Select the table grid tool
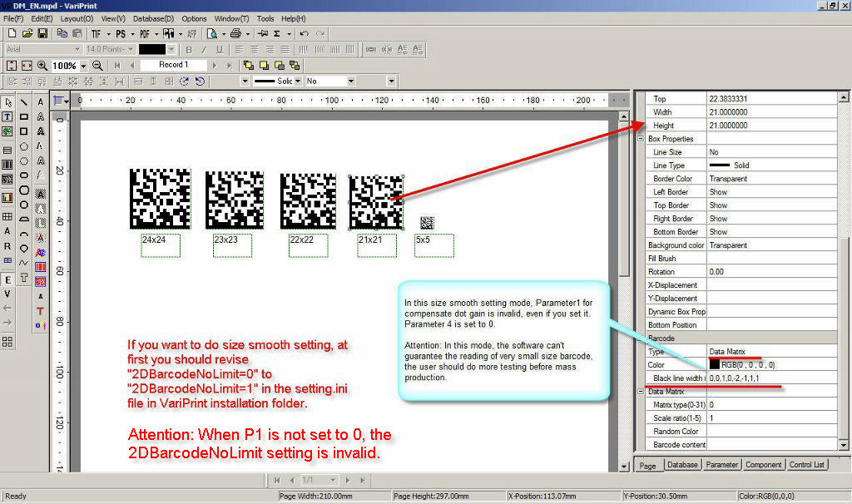Screen dimensions: 852x504 click(x=7, y=216)
